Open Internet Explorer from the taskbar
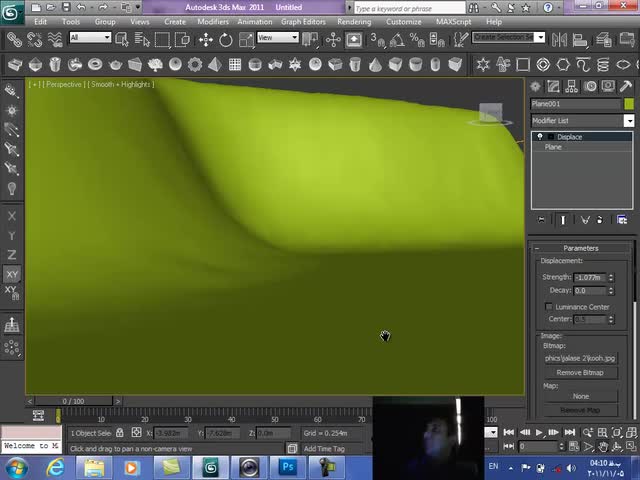The height and width of the screenshot is (480, 640). pos(56,467)
